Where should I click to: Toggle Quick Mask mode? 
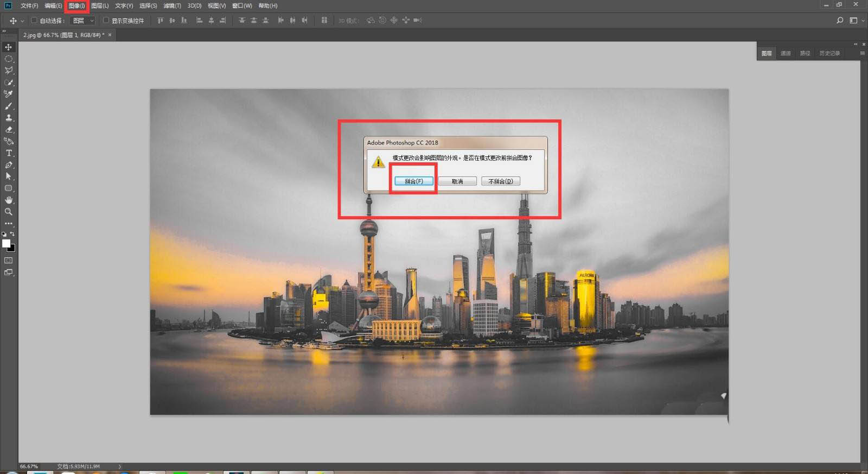tap(9, 261)
